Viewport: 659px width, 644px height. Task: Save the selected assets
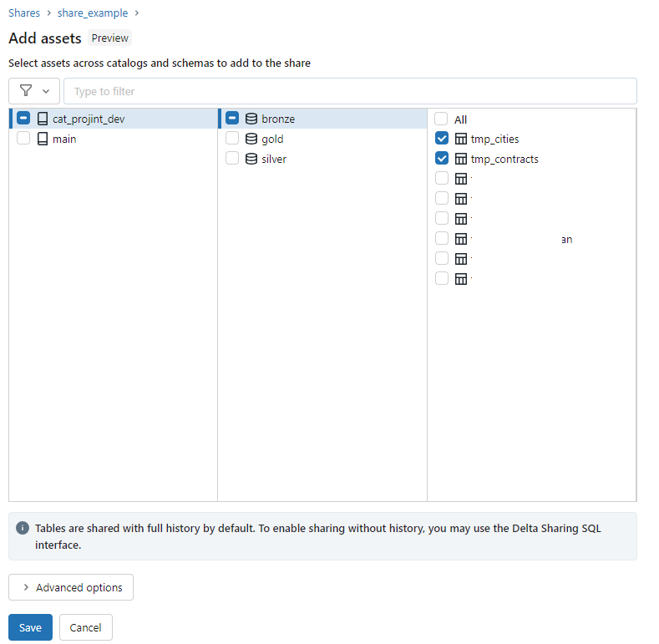click(30, 627)
